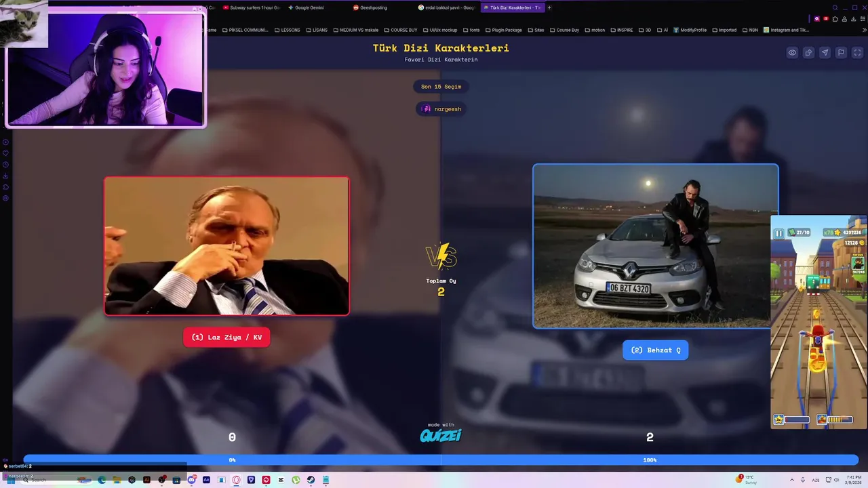Viewport: 868px width, 488px height.
Task: Open motion bookmark folder
Action: point(594,30)
